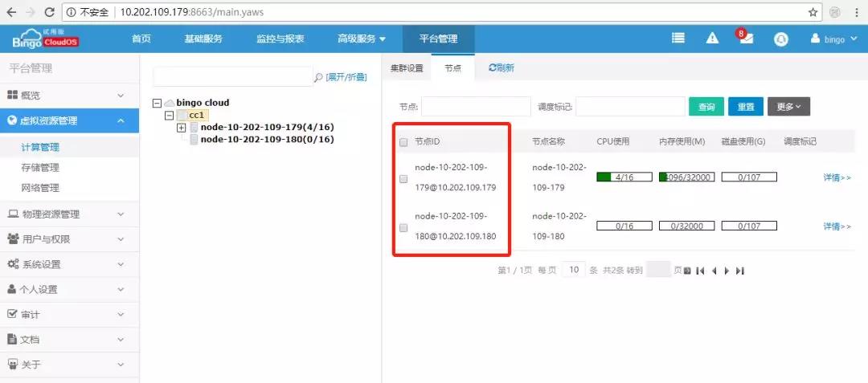The image size is (868, 383).
Task: Select node-10-202-109-180(0/16) in tree
Action: [267, 139]
